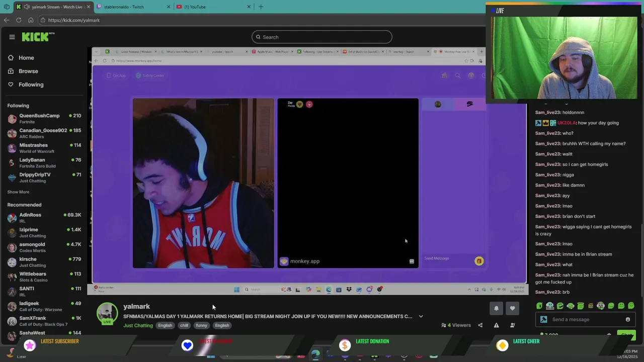Image resolution: width=644 pixels, height=362 pixels.
Task: Open QueenBushCamp channel
Action: 44,119
